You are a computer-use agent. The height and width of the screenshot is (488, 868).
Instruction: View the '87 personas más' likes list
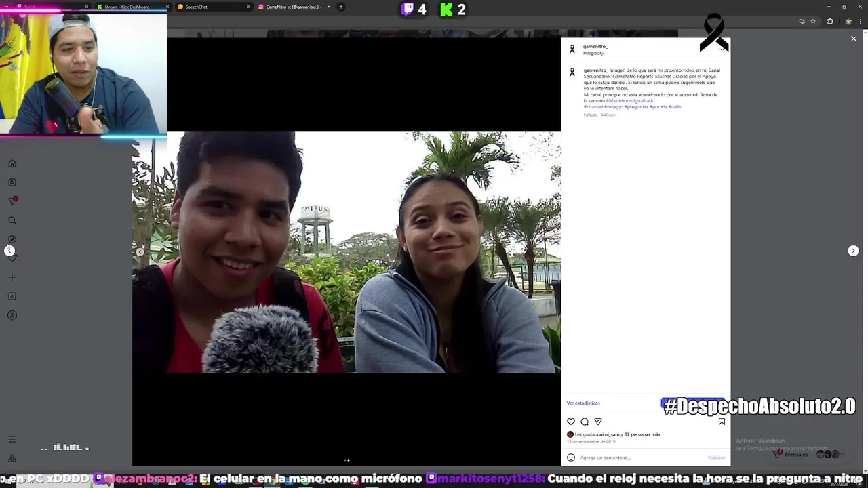642,434
